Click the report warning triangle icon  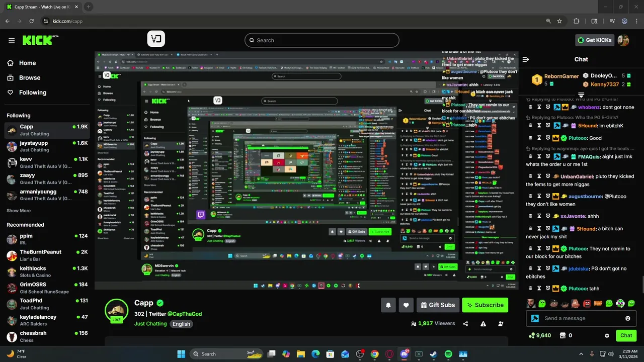coord(483,324)
